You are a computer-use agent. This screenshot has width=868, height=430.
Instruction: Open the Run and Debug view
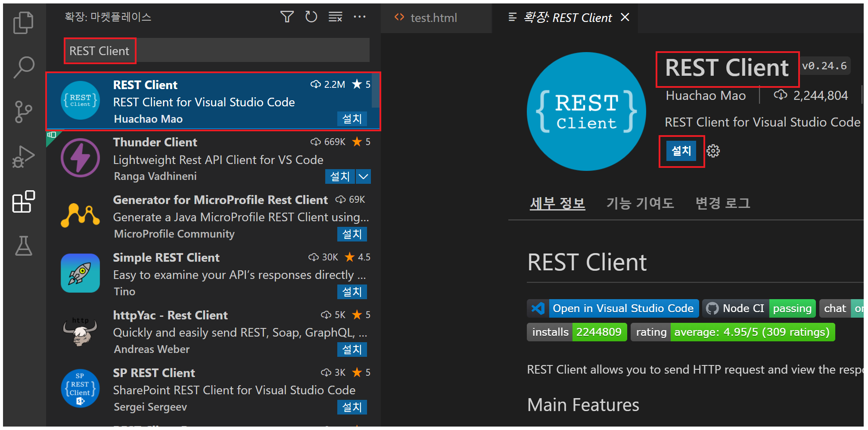[x=24, y=157]
